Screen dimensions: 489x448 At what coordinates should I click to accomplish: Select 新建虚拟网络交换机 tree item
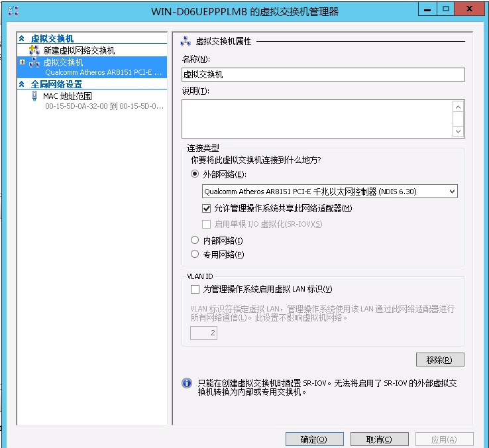point(80,50)
